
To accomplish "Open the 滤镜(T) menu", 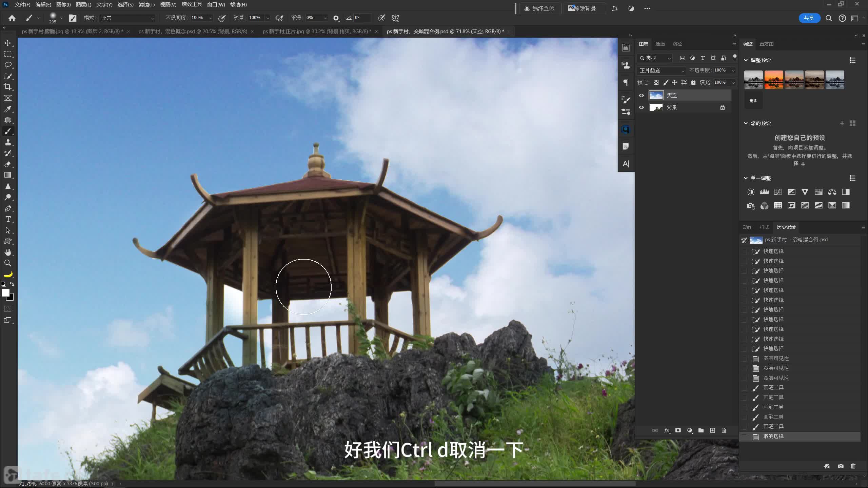I will [146, 5].
